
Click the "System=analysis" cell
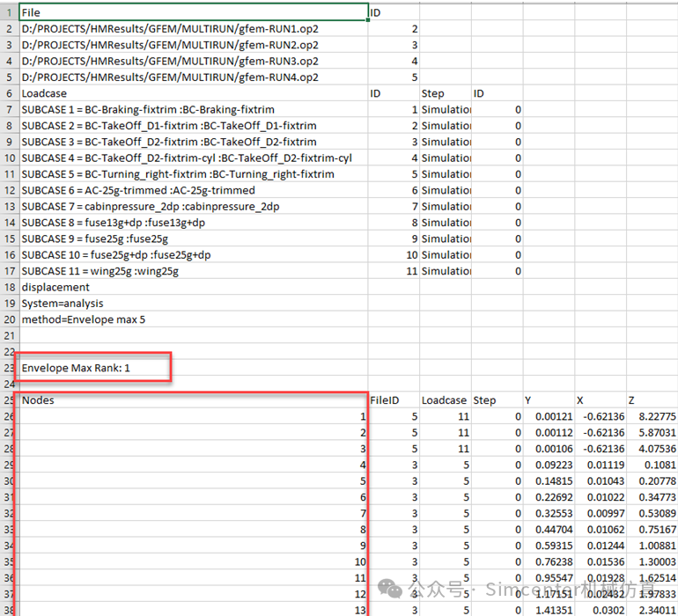coord(62,304)
